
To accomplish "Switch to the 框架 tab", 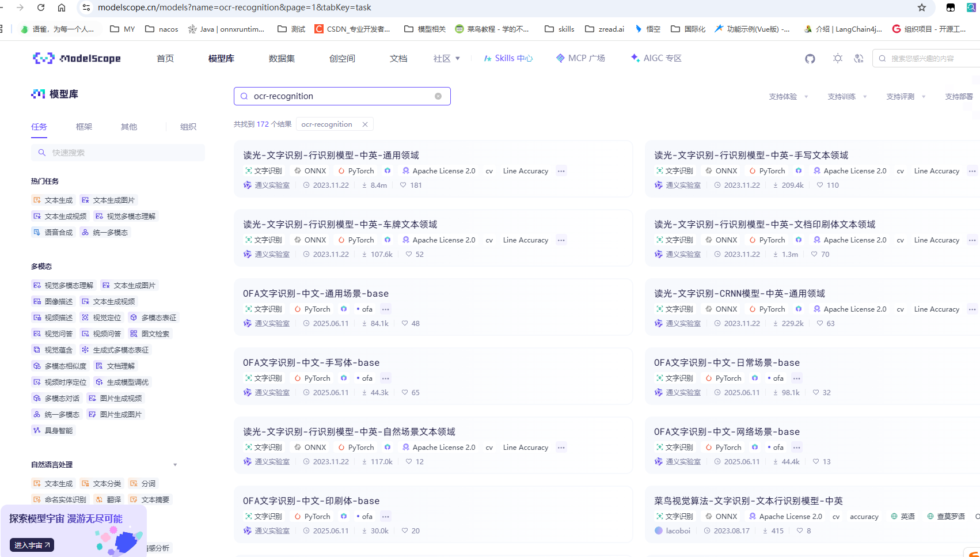I will click(84, 127).
